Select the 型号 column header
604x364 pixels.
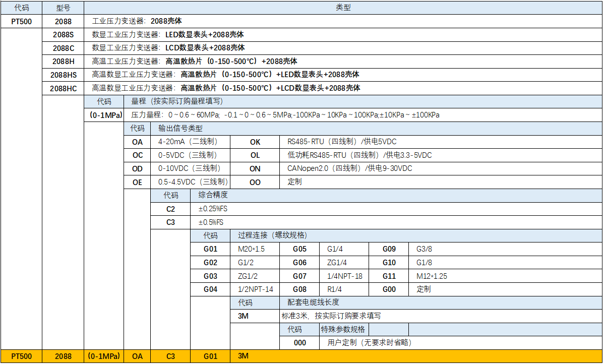(63, 8)
